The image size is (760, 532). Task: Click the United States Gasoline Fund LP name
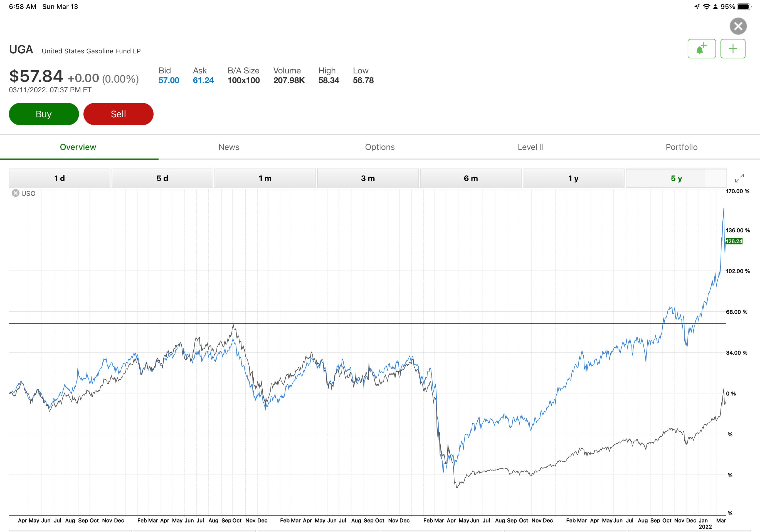pyautogui.click(x=91, y=51)
